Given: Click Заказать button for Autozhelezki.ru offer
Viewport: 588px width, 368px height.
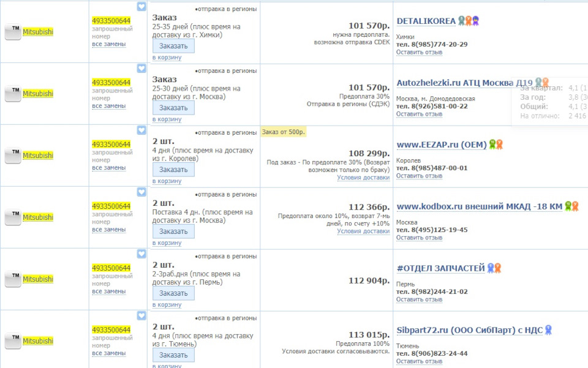Looking at the screenshot, I should (173, 108).
